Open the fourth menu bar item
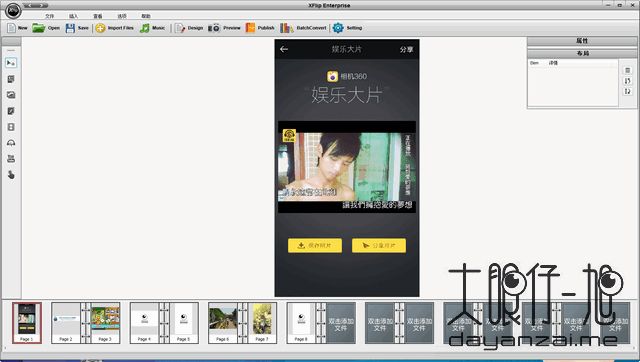Viewport: 640px width, 362px height. coord(122,16)
